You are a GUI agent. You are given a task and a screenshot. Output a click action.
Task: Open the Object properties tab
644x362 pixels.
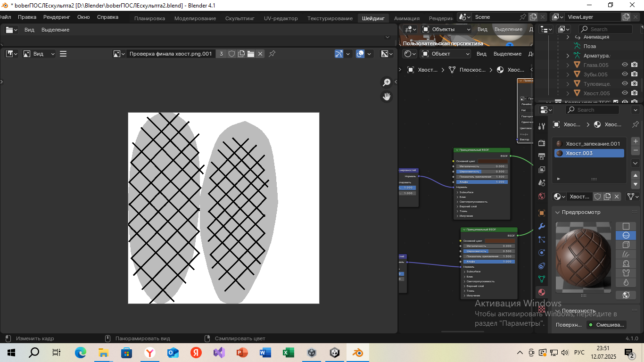[x=542, y=213]
